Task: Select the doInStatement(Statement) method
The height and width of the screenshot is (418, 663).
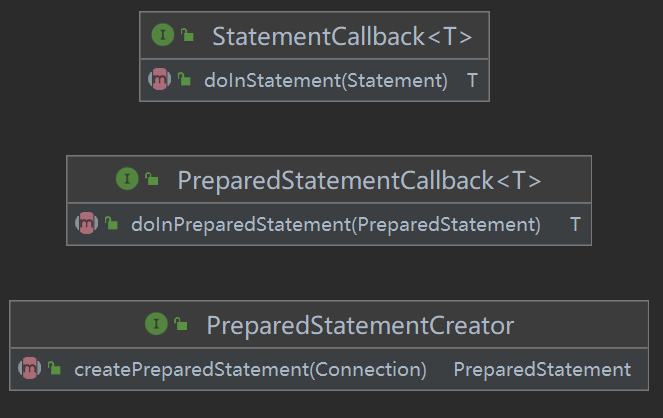Action: pos(326,81)
